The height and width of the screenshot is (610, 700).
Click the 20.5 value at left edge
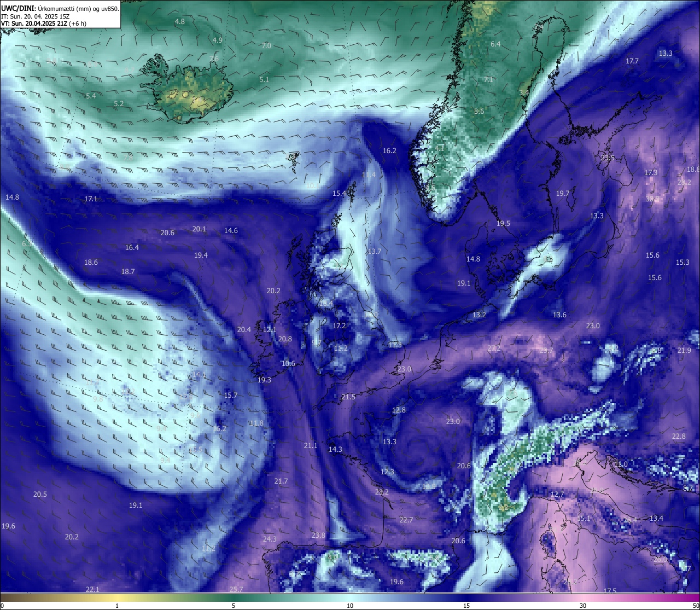click(x=40, y=494)
